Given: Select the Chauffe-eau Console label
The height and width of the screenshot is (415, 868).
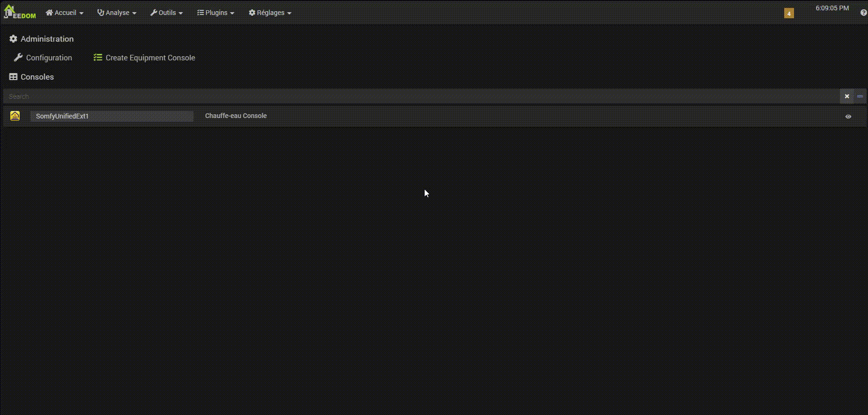Looking at the screenshot, I should click(x=236, y=116).
